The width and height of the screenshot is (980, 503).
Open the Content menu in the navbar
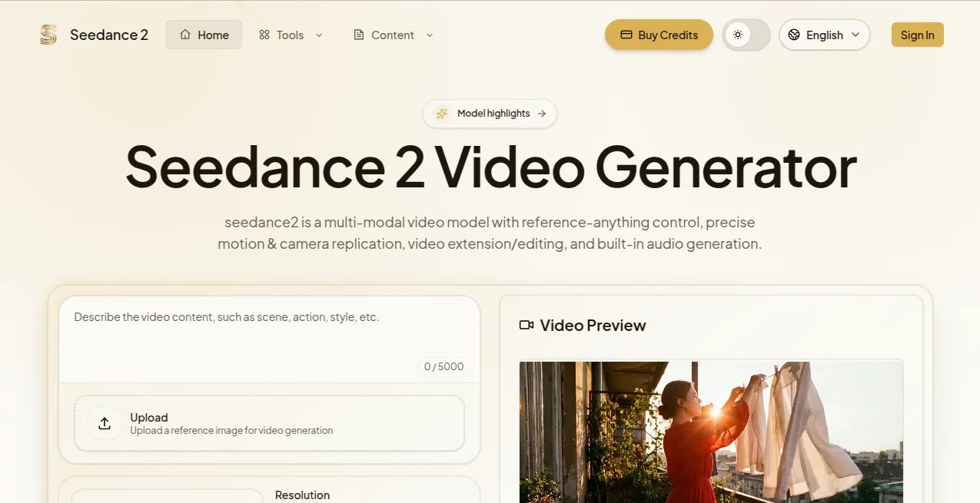pyautogui.click(x=393, y=35)
